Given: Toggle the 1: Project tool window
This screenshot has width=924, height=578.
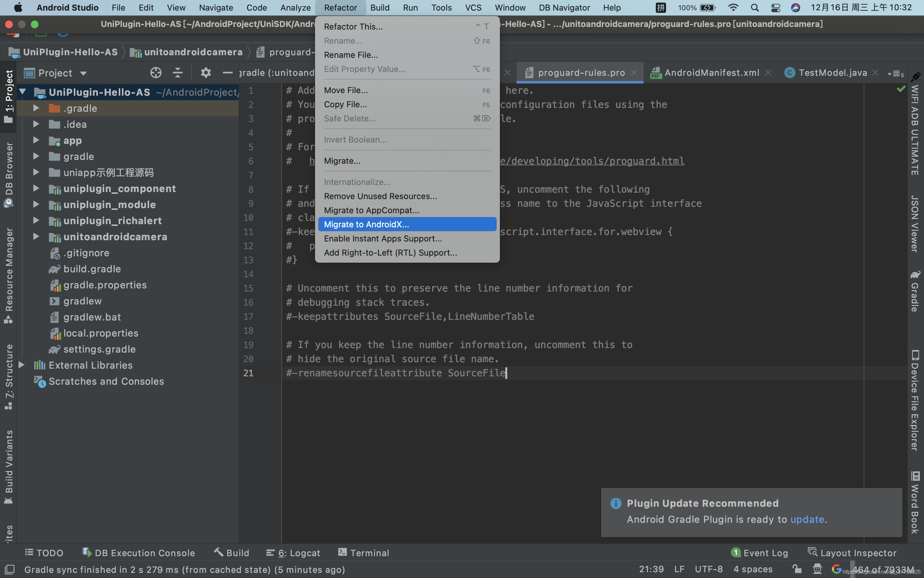Looking at the screenshot, I should point(8,96).
